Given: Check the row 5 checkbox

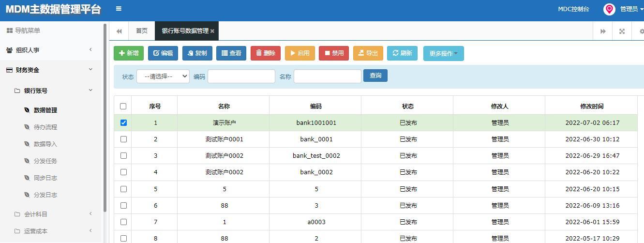Looking at the screenshot, I should coord(123,189).
